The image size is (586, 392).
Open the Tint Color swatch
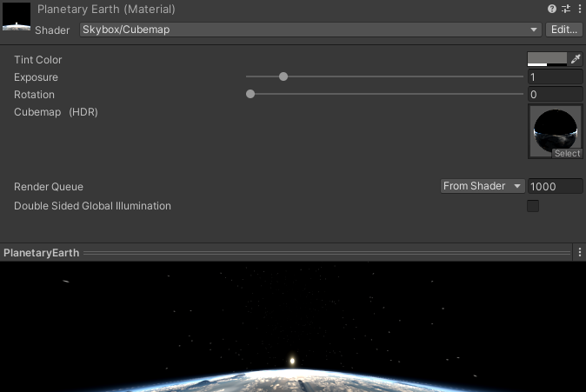[x=547, y=59]
